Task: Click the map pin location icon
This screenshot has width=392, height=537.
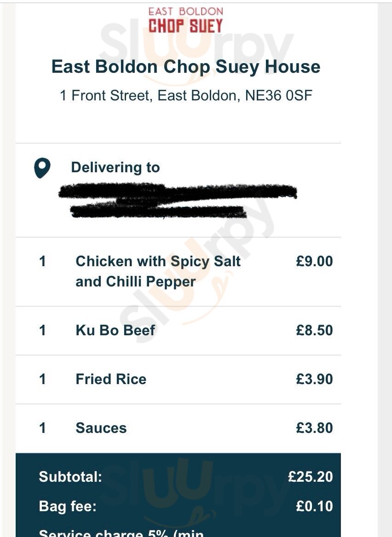Action: coord(42,168)
